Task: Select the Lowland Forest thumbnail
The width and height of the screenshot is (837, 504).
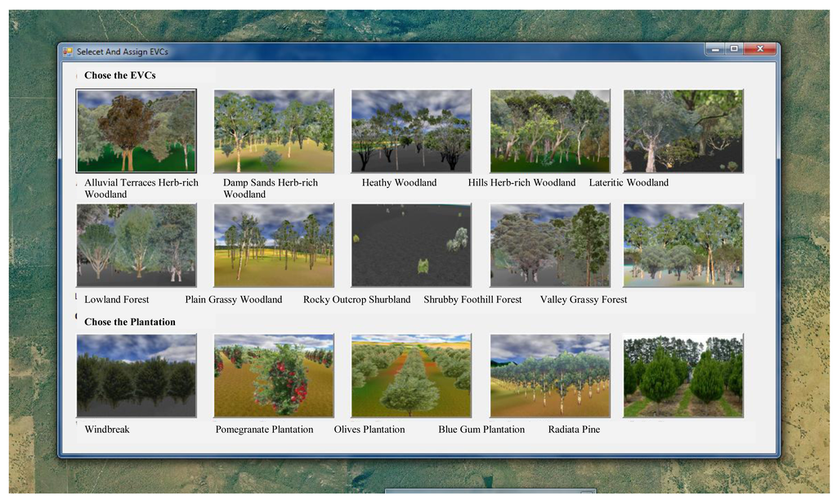Action: coord(137,245)
